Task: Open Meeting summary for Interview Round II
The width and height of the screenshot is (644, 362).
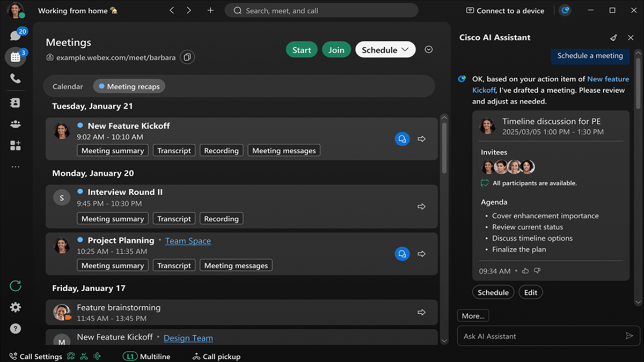Action: click(x=113, y=219)
